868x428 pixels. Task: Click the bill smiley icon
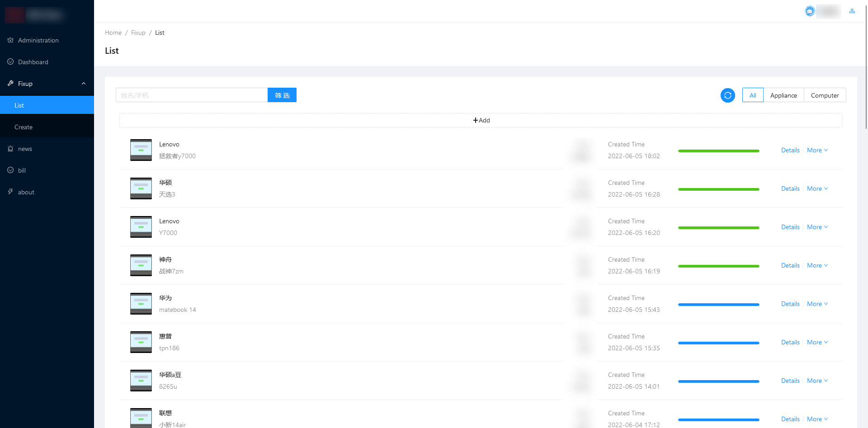(10, 170)
